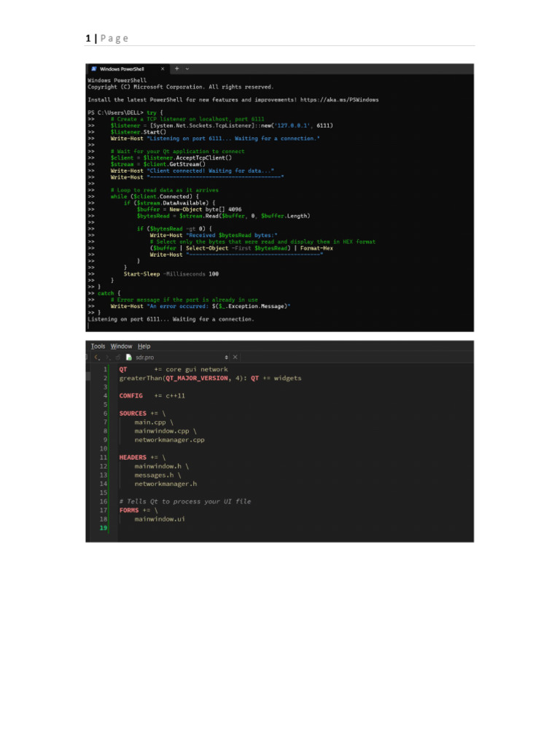Expand the terminal profile dropdown chevron

pos(187,69)
